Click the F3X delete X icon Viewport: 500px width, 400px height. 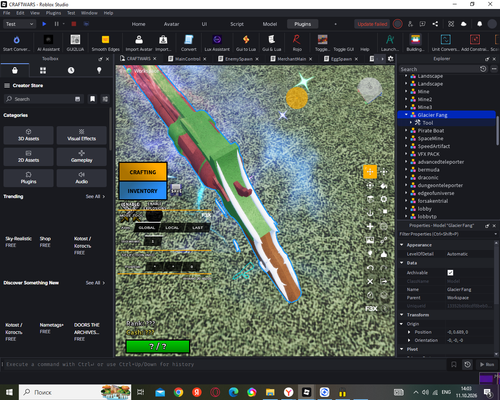[x=370, y=282]
